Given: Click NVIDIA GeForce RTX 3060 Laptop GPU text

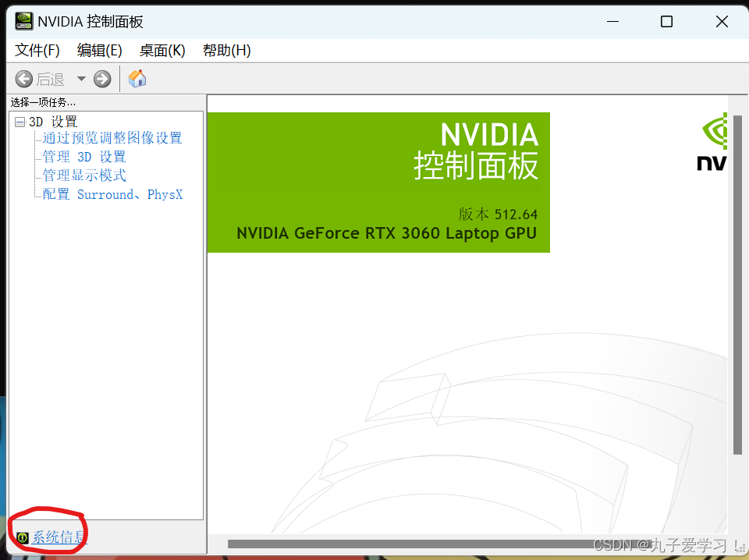Looking at the screenshot, I should (386, 233).
